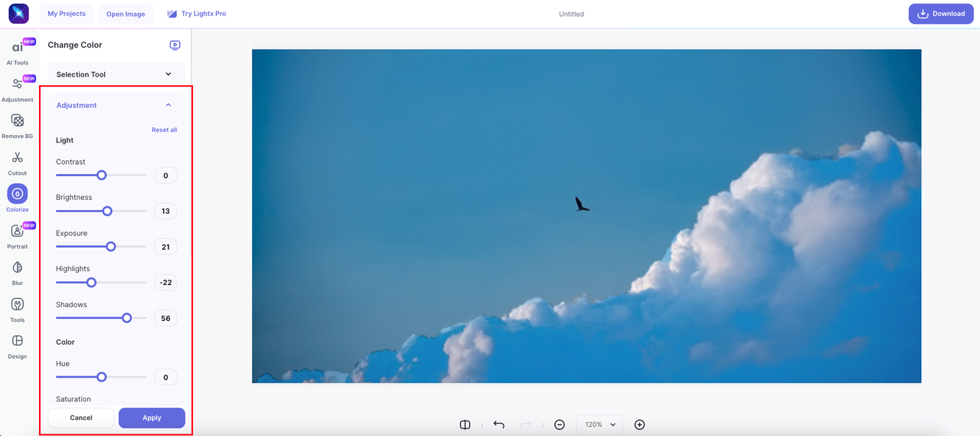Click the Color section label
980x436 pixels.
click(65, 342)
